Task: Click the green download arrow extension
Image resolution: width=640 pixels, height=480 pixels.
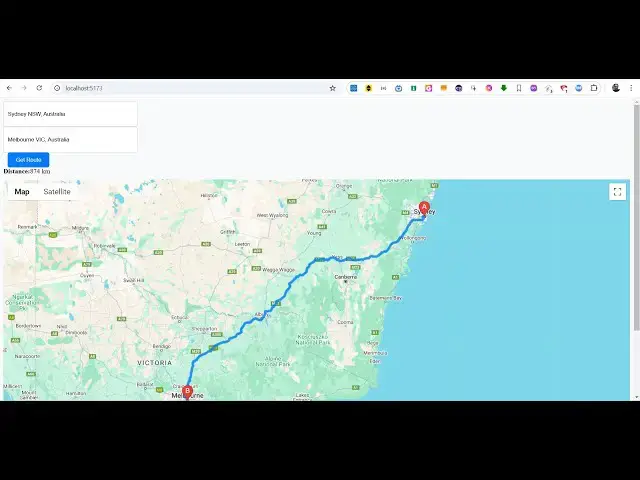Action: (504, 88)
